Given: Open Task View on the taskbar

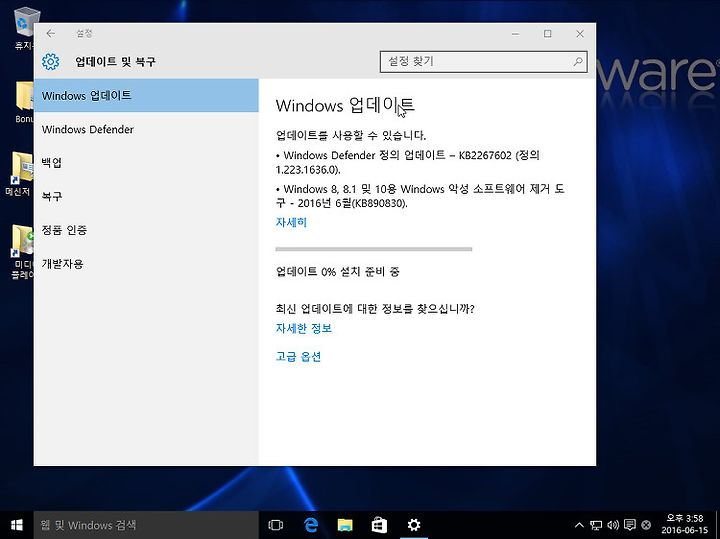Looking at the screenshot, I should pos(276,525).
